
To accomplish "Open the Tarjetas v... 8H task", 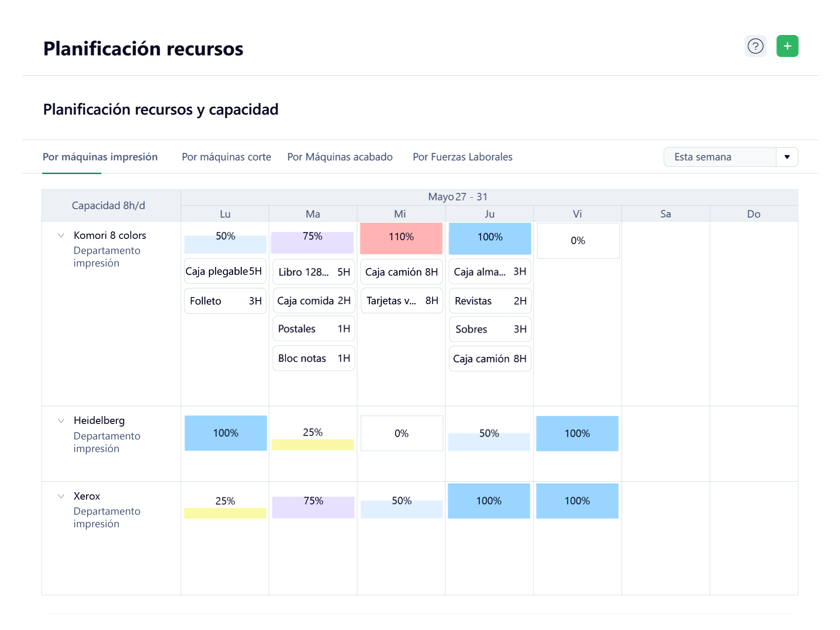I will pyautogui.click(x=402, y=301).
